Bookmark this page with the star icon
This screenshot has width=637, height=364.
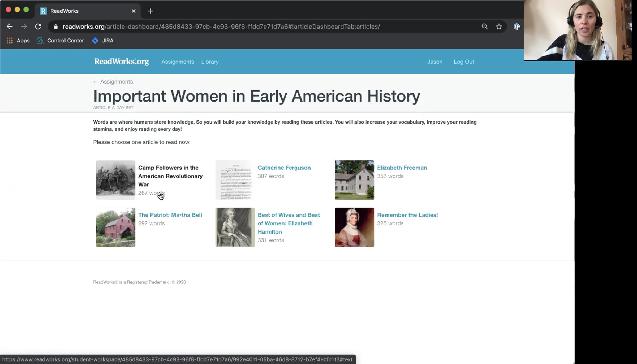tap(499, 27)
